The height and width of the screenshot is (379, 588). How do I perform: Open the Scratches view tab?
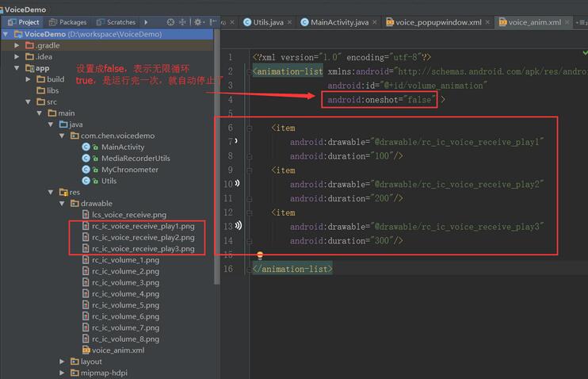click(120, 22)
